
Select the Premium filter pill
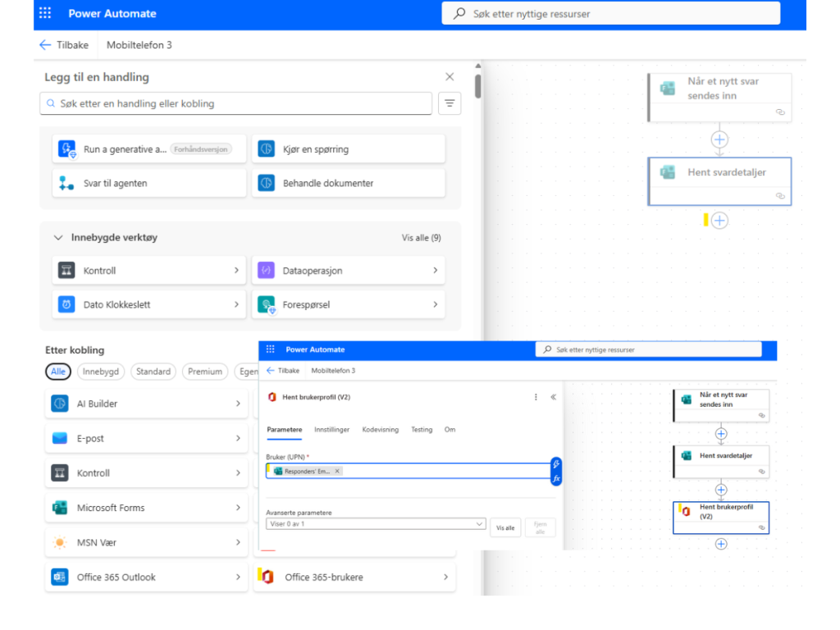[x=205, y=372]
